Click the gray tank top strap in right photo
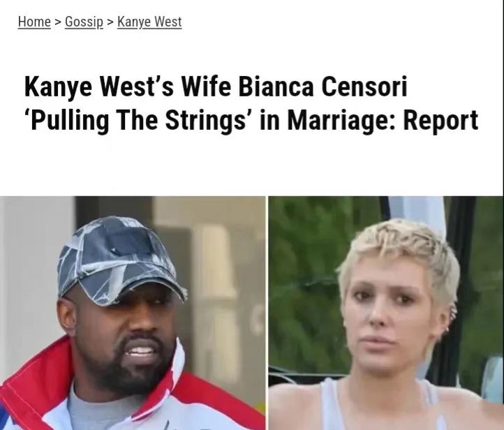The image size is (504, 430). pyautogui.click(x=329, y=403)
